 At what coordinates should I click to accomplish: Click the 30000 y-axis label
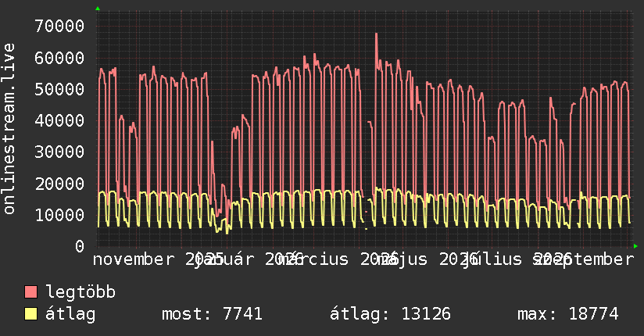59,152
